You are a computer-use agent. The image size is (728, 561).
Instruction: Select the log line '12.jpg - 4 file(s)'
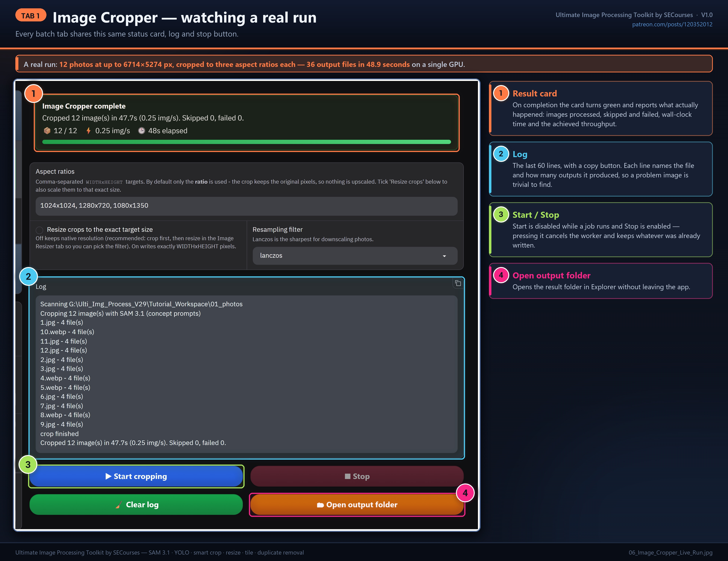point(63,350)
